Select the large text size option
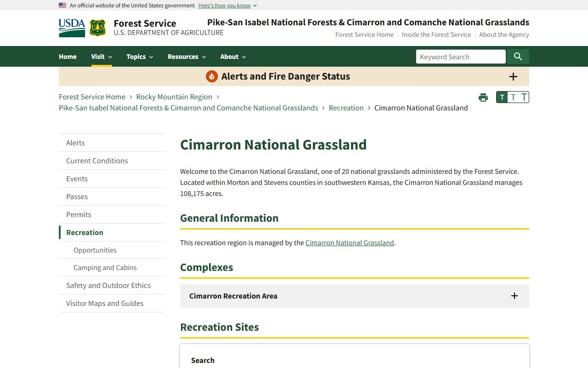The height and width of the screenshot is (368, 588). tap(524, 97)
